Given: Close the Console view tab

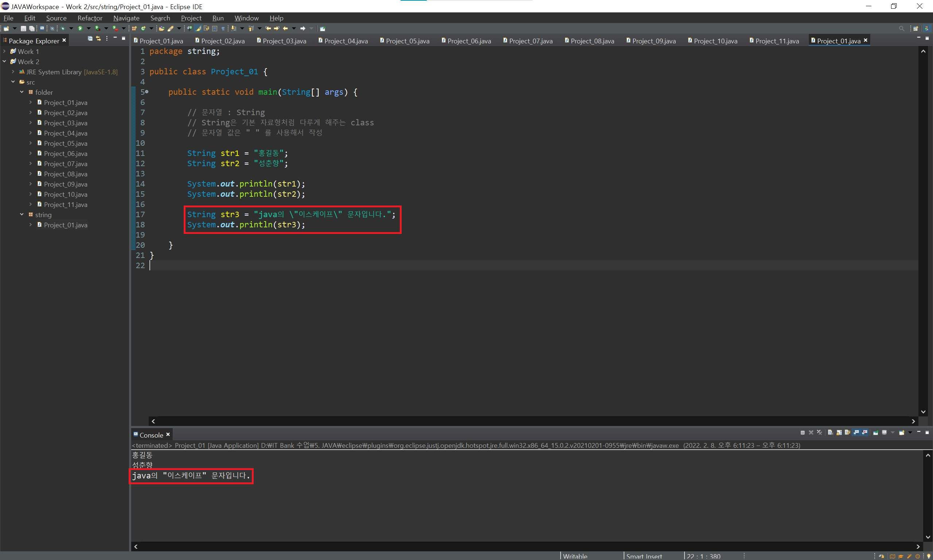Looking at the screenshot, I should (x=168, y=435).
